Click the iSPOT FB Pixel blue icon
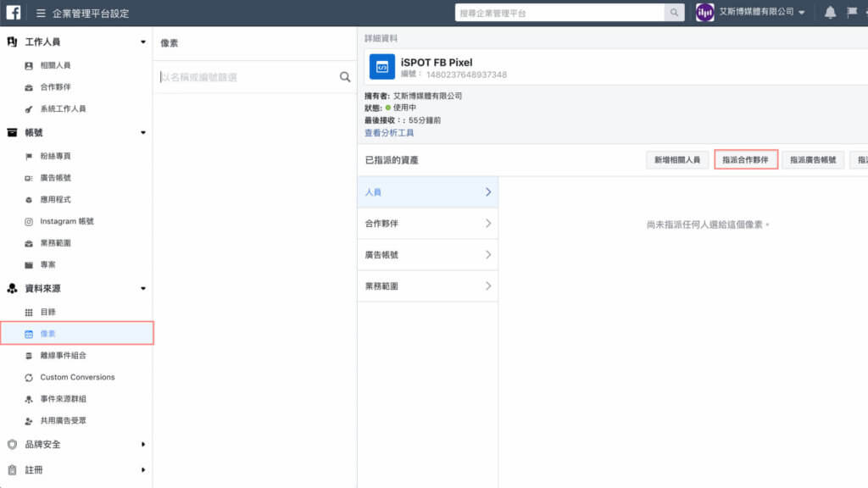Viewport: 868px width, 488px height. tap(382, 67)
